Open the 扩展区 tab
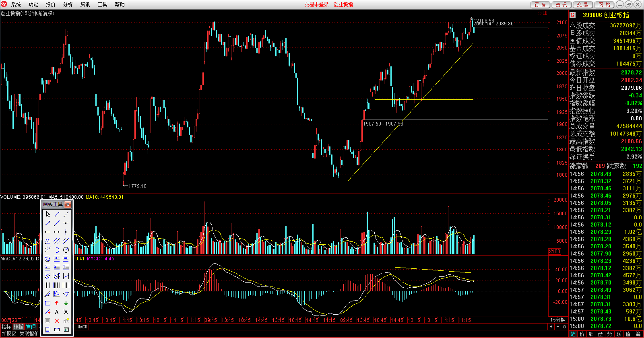The height and width of the screenshot is (338, 644). pyautogui.click(x=9, y=334)
